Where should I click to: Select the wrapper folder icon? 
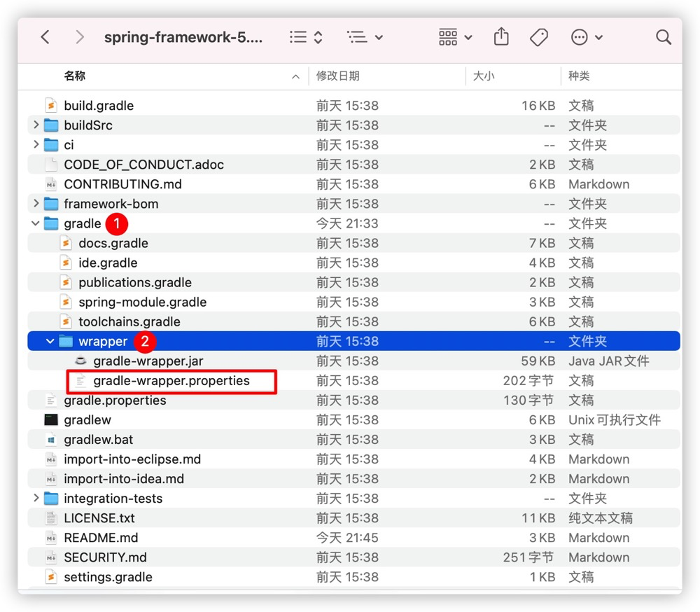[x=66, y=341]
